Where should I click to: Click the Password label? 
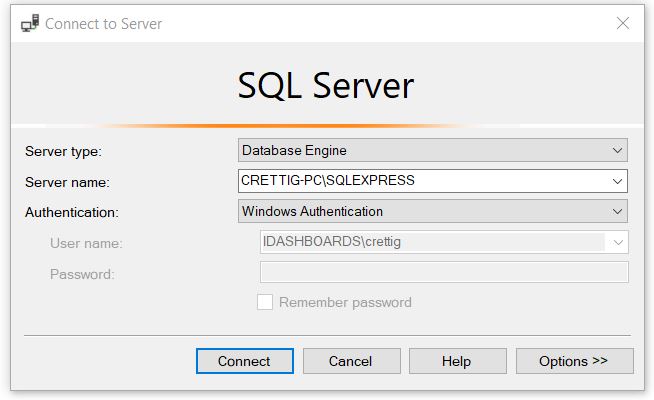click(x=82, y=274)
